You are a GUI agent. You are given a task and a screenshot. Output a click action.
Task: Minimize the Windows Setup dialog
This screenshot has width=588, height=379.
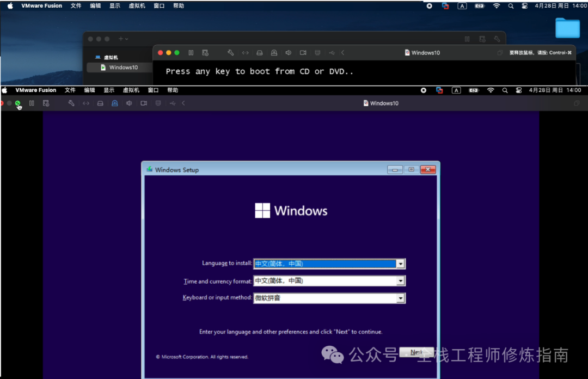(395, 169)
